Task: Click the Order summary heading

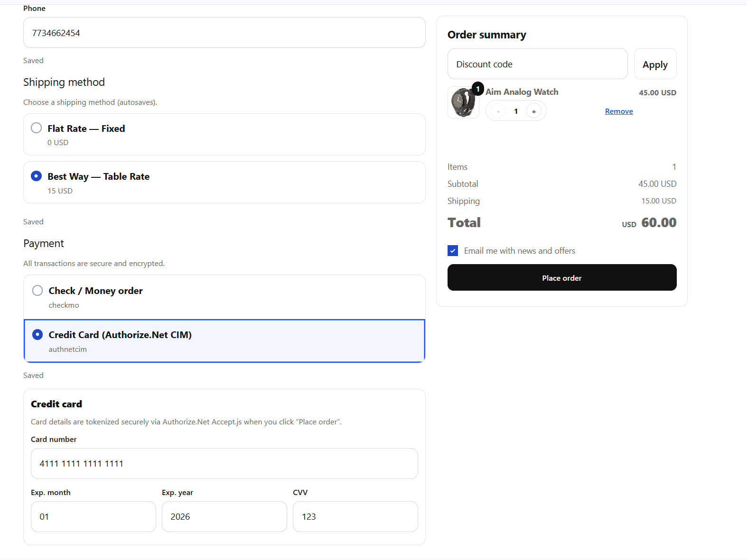Action: (486, 35)
